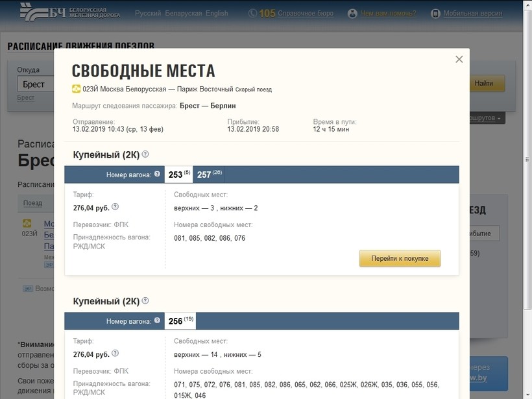The height and width of the screenshot is (399, 532).
Task: Click the Найти search button
Action: [484, 84]
